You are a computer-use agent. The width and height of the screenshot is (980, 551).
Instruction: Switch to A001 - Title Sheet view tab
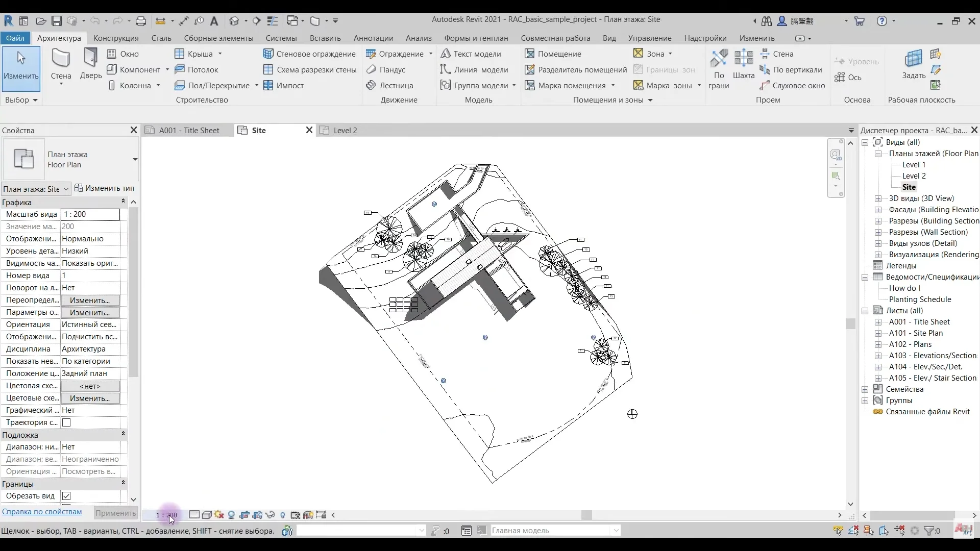pyautogui.click(x=189, y=130)
